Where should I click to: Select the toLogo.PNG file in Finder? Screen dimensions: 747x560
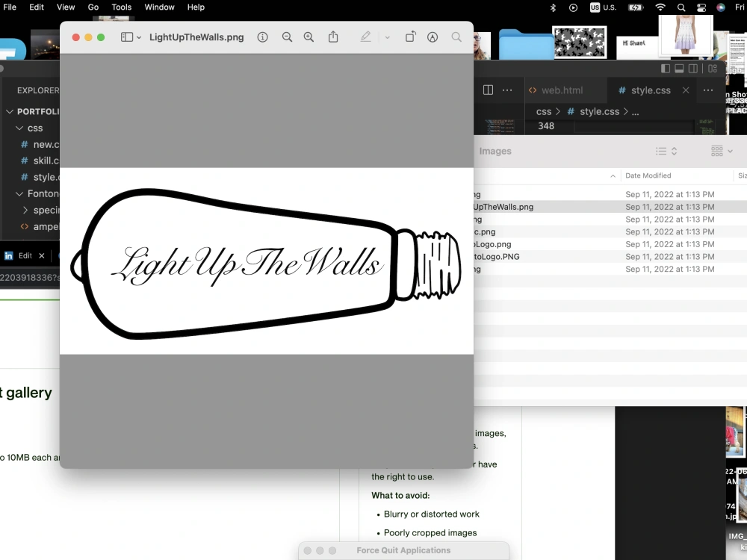pos(610,257)
